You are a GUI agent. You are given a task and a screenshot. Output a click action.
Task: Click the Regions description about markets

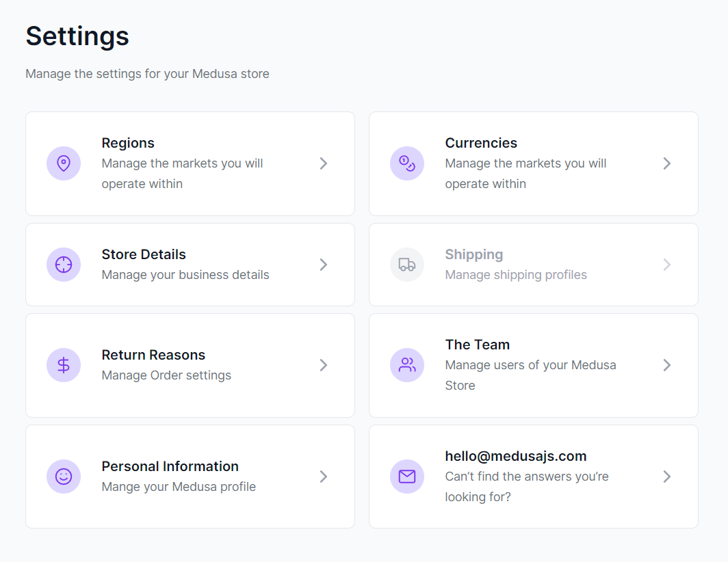click(182, 174)
